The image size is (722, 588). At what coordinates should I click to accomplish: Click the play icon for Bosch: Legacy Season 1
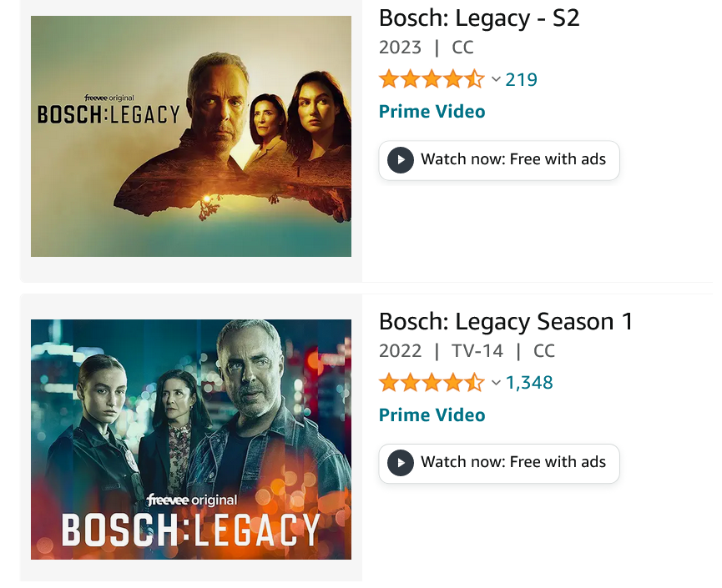[x=401, y=463]
